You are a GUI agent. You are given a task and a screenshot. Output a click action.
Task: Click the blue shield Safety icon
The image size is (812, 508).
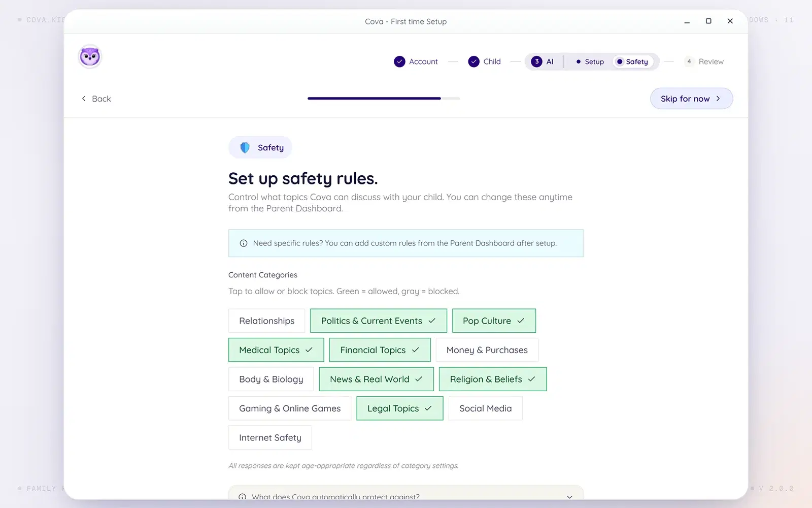(x=245, y=147)
